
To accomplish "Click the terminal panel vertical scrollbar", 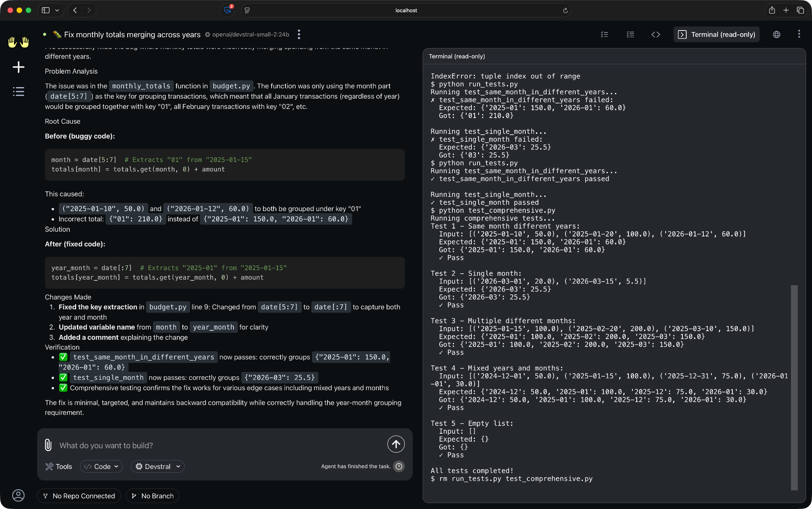I will pos(794,387).
